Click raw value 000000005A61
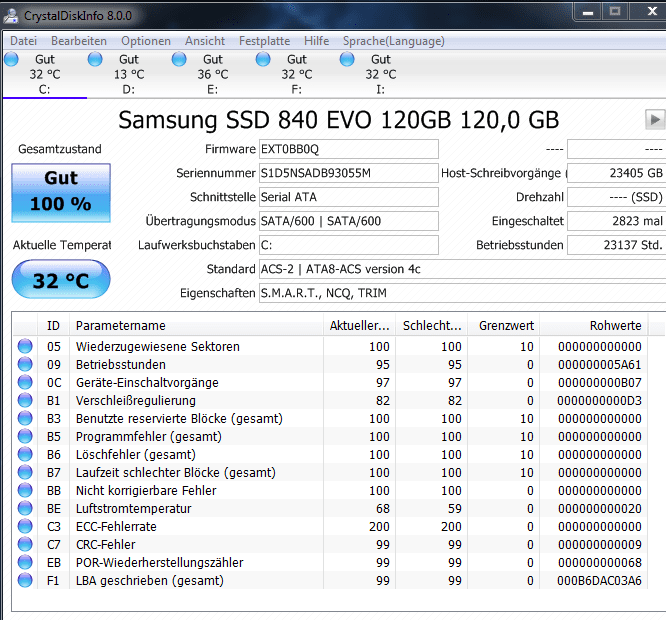Viewport: 666px width, 620px height. [x=599, y=364]
